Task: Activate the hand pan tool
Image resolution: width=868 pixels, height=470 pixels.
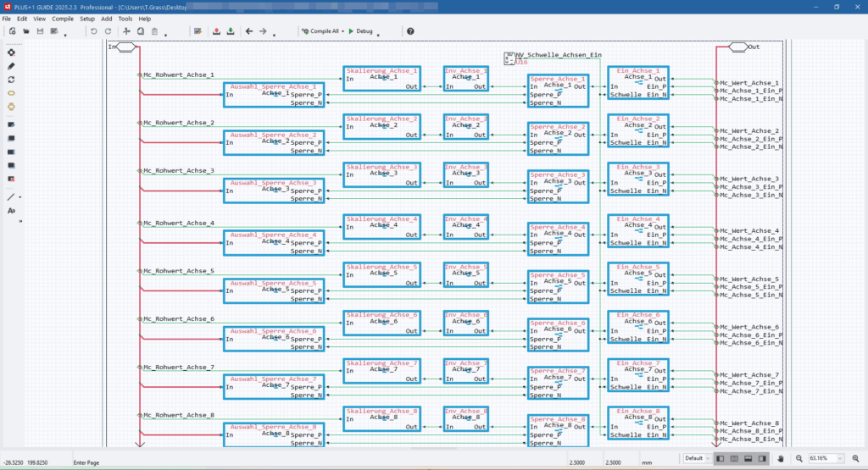Action: 780,458
